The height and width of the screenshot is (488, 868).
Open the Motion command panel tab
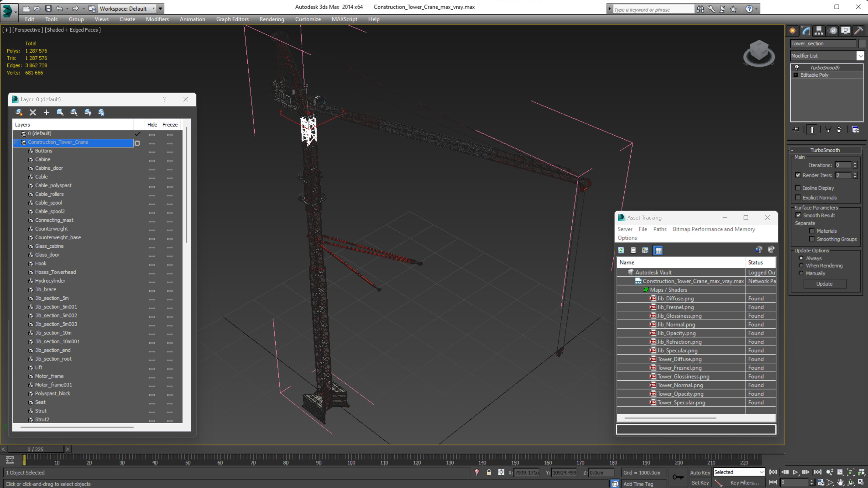(833, 31)
